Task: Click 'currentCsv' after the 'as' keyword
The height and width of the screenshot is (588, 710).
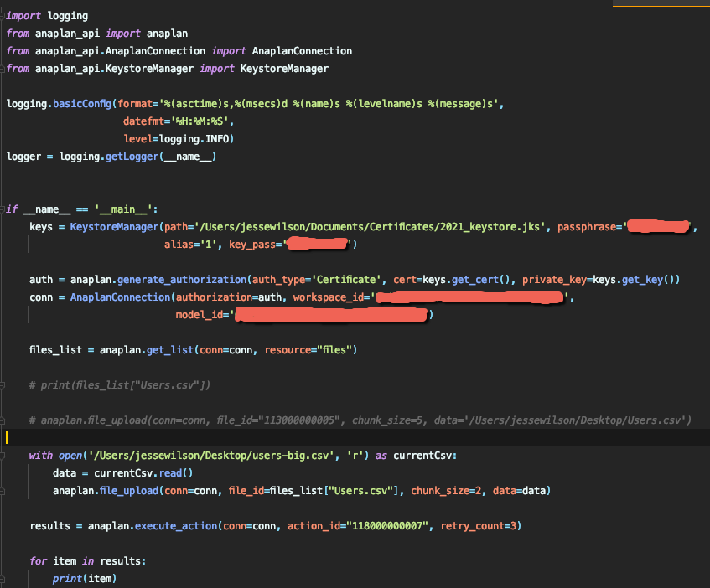Action: coord(422,456)
